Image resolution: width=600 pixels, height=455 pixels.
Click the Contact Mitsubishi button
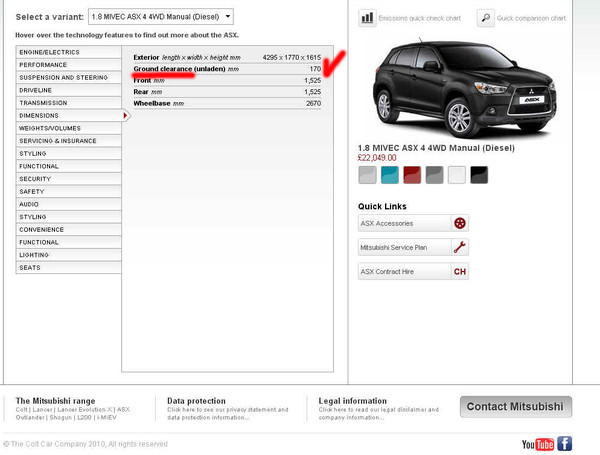516,406
